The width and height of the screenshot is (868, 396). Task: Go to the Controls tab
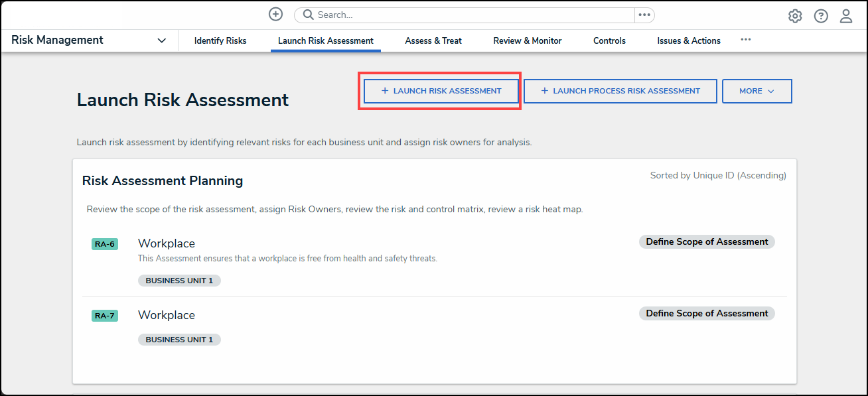(609, 40)
